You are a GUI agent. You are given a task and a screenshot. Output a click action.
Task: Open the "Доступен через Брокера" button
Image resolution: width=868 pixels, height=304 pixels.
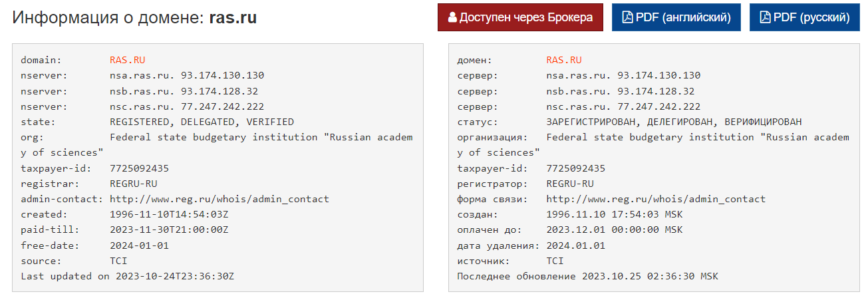pos(520,17)
